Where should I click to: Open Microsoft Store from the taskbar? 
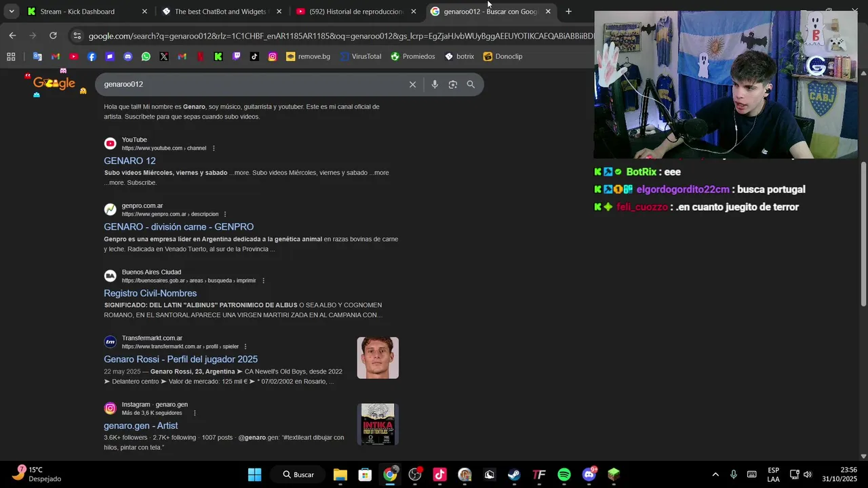(x=365, y=474)
